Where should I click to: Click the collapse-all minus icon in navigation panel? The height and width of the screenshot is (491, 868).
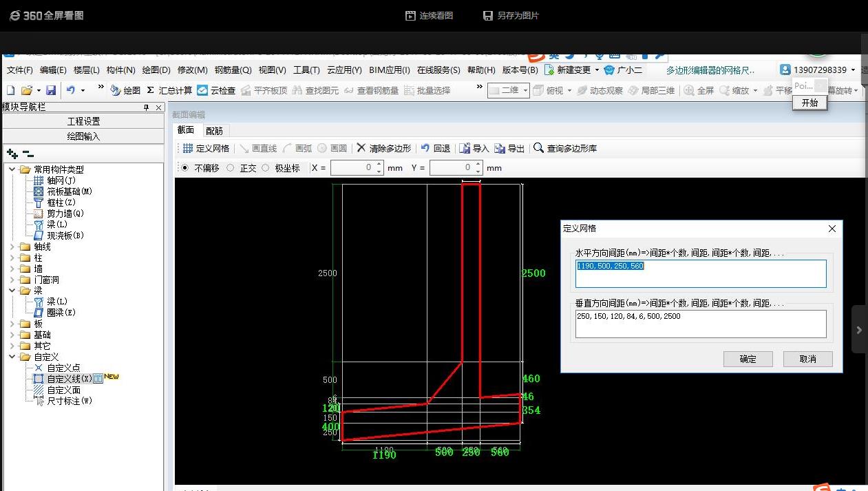point(28,154)
